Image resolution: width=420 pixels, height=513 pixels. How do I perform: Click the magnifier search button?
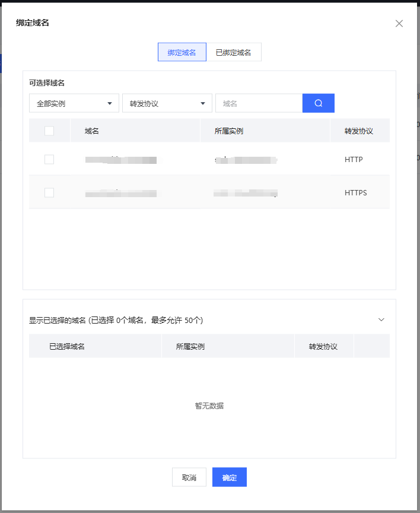coord(318,103)
